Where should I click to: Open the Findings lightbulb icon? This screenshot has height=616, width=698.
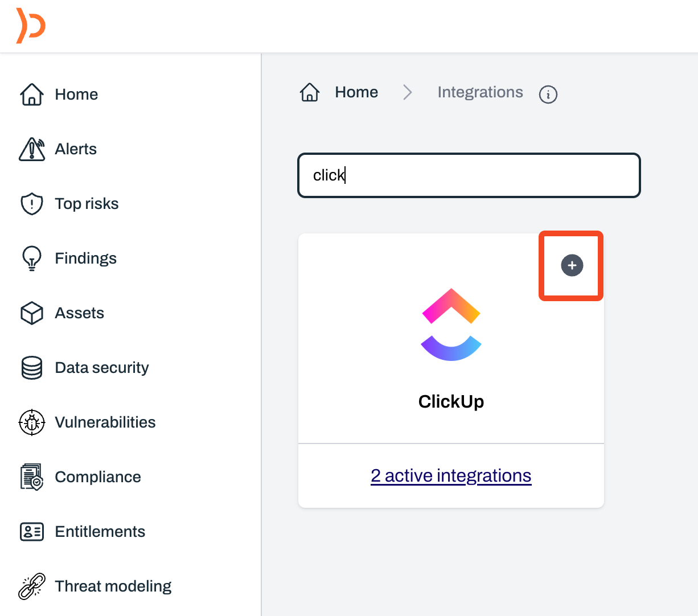[x=32, y=258]
